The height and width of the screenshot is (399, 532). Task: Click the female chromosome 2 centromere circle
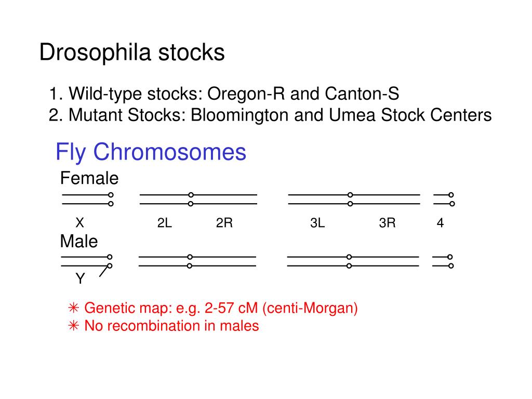pos(191,199)
